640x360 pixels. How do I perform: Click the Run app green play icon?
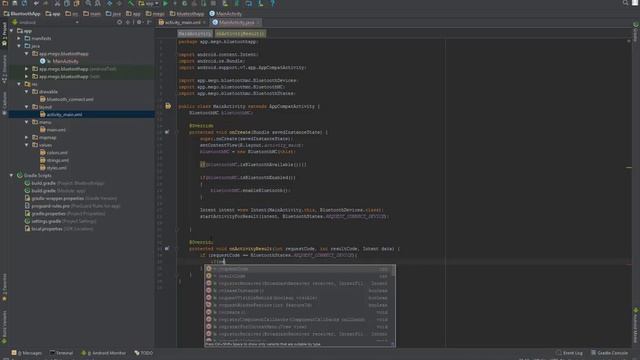tap(165, 3)
